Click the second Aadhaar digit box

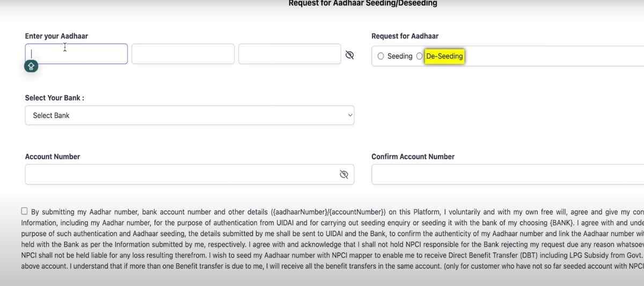[183, 54]
